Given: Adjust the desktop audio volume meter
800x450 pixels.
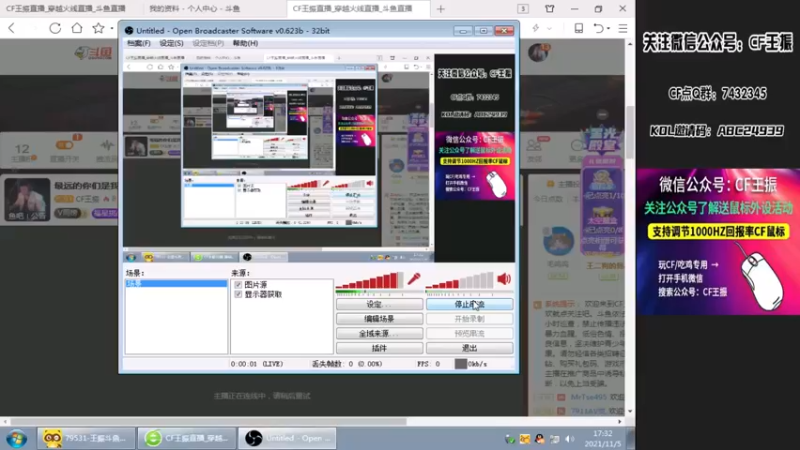Looking at the screenshot, I should pos(460,281).
